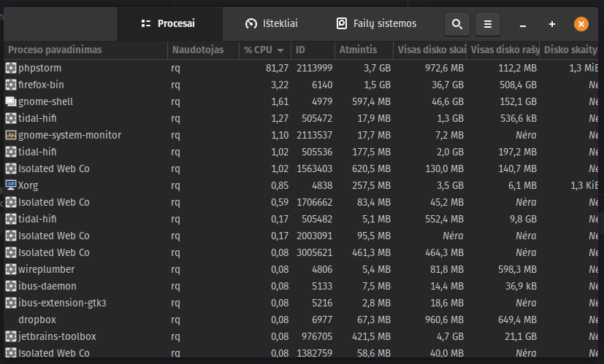Click phpstorm memory value 3,7 GB
Image resolution: width=604 pixels, height=364 pixels.
(377, 69)
